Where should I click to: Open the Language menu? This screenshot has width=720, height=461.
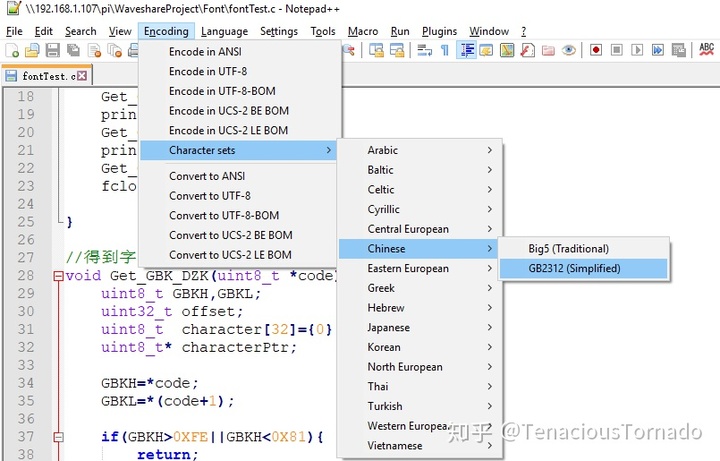[x=225, y=31]
